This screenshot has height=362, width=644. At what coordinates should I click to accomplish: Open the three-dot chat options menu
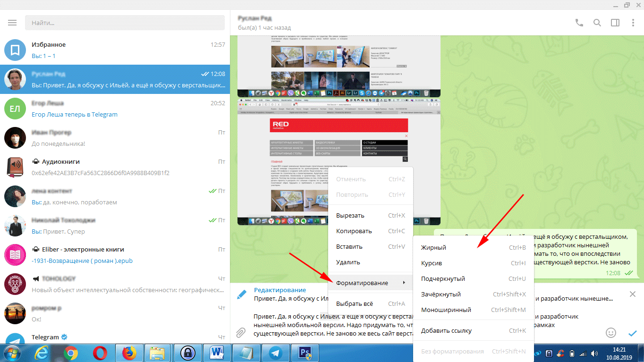[x=633, y=23]
